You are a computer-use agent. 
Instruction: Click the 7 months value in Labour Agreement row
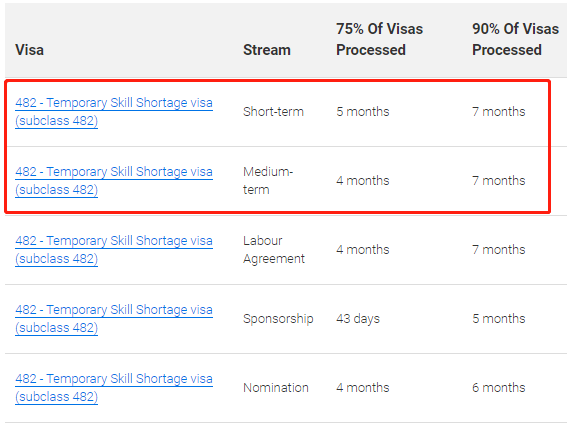point(499,250)
